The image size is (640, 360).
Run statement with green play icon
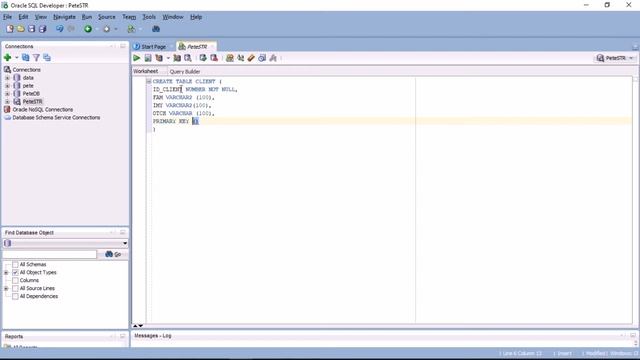[137, 58]
